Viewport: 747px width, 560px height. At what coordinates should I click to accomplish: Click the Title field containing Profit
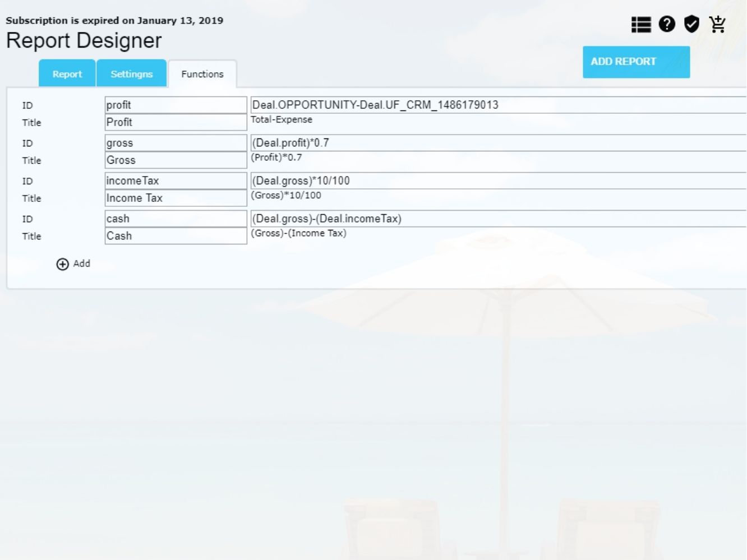176,122
